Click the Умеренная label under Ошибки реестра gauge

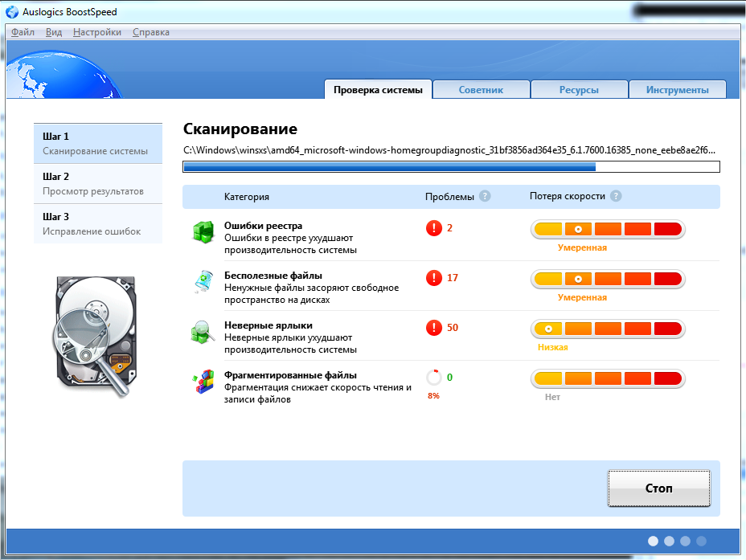pos(582,247)
